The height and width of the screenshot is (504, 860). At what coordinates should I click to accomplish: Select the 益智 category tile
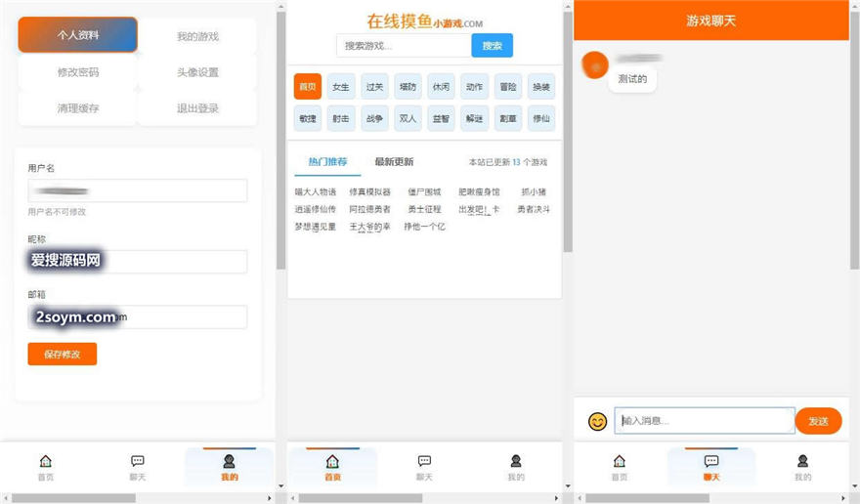pyautogui.click(x=441, y=119)
